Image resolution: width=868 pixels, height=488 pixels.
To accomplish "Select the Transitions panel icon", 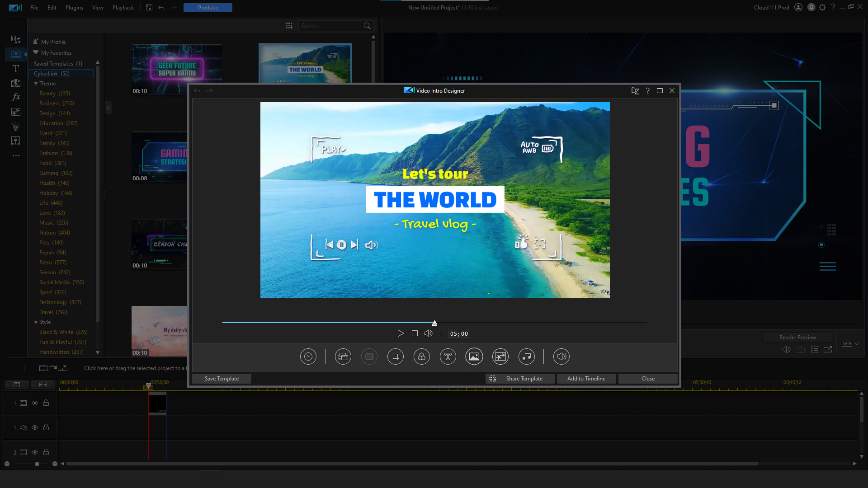I will tap(16, 83).
